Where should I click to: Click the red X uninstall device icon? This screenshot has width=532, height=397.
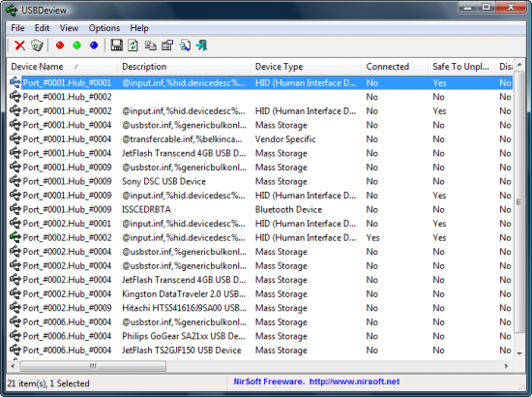20,46
